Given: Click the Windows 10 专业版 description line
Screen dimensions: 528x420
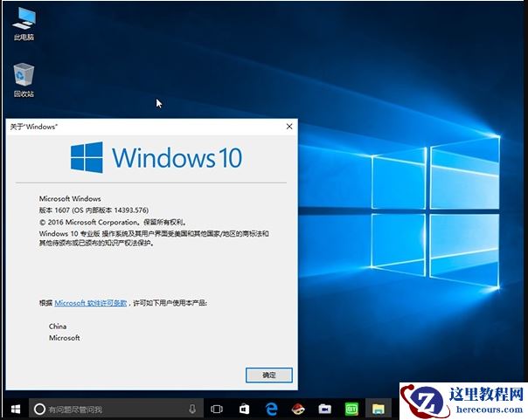Looking at the screenshot, I should [154, 238].
